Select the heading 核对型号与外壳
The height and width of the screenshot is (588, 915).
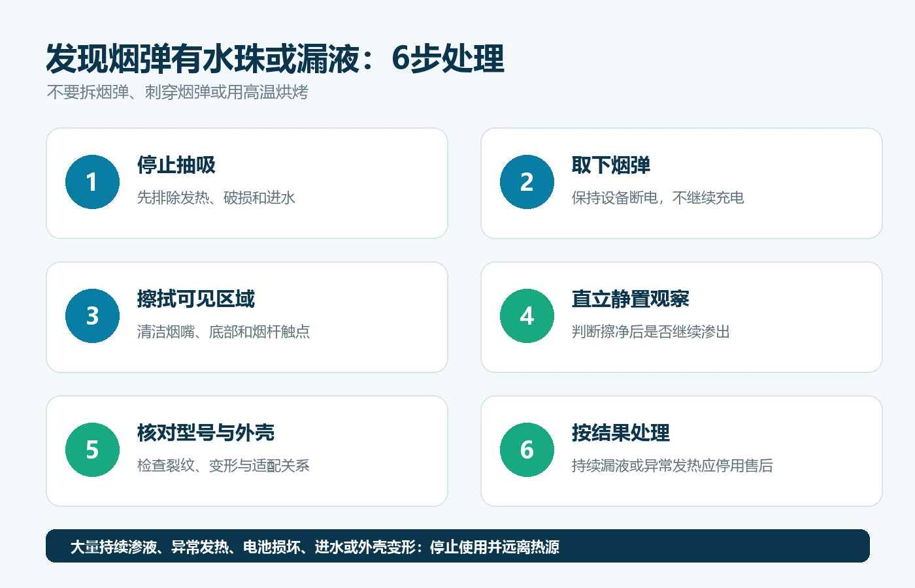point(205,433)
